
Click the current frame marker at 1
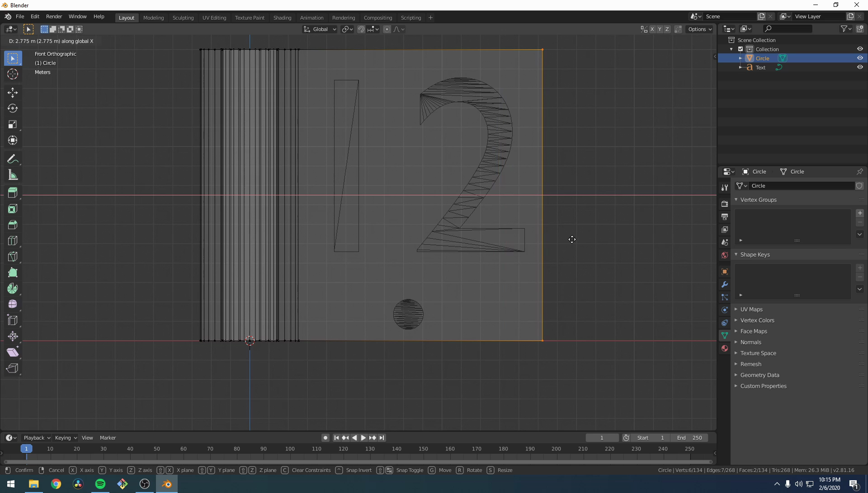(x=26, y=449)
